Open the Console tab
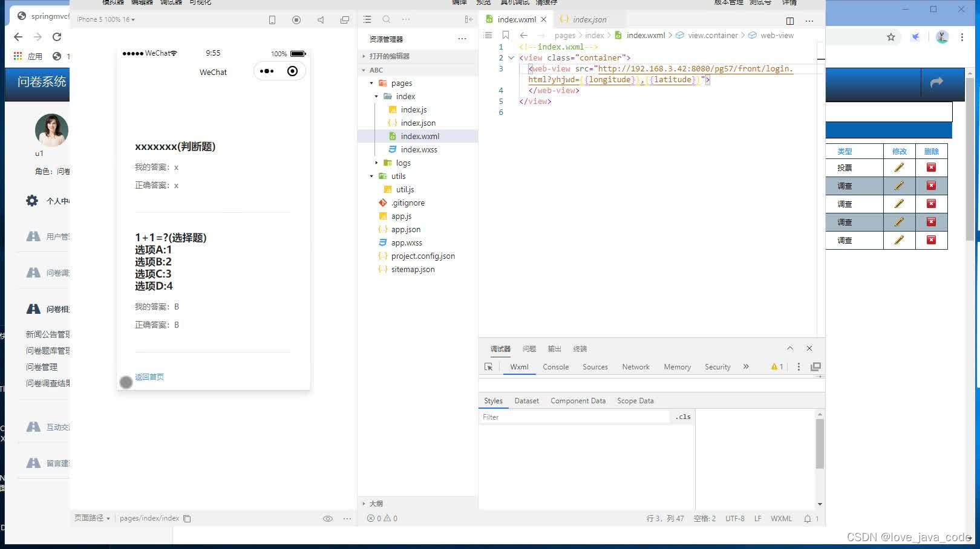 tap(555, 367)
